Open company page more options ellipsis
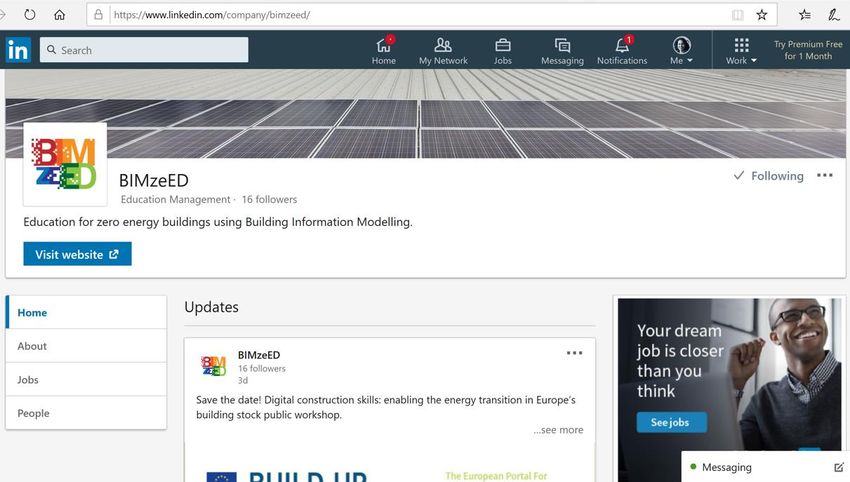Image resolution: width=850 pixels, height=482 pixels. [825, 175]
